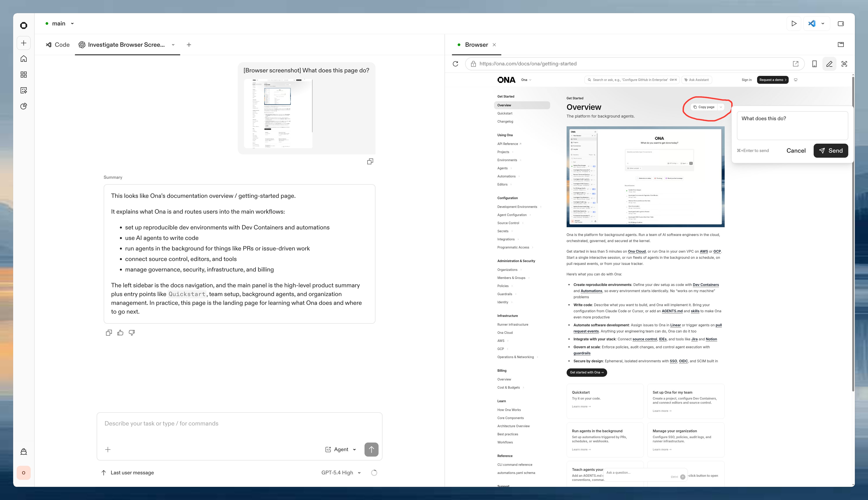Open the Insights pie chart icon
868x500 pixels.
pyautogui.click(x=24, y=106)
